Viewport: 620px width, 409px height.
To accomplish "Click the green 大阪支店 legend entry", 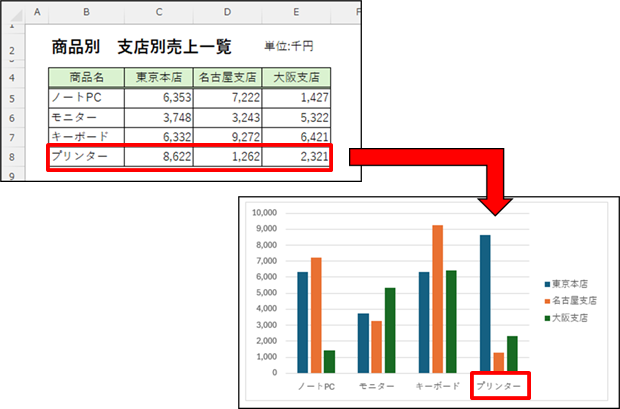I will 570,318.
